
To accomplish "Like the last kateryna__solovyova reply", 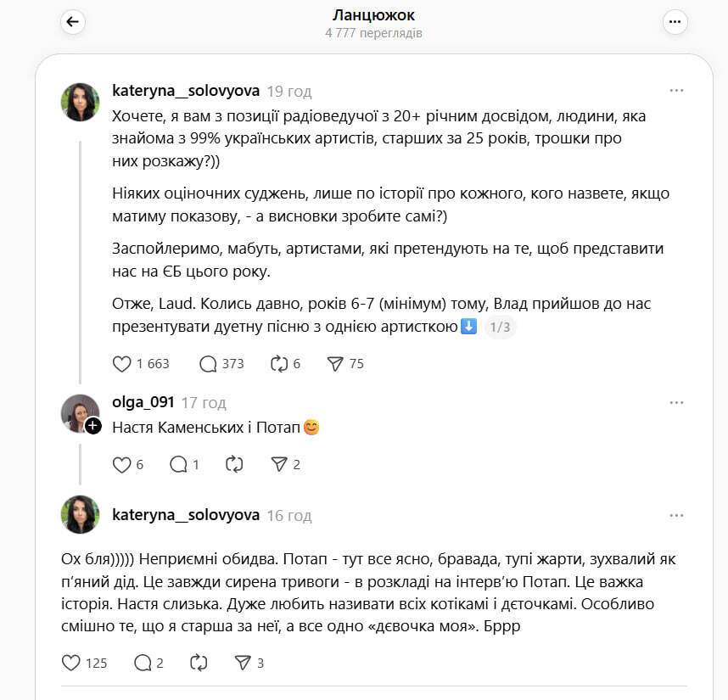I will (72, 663).
